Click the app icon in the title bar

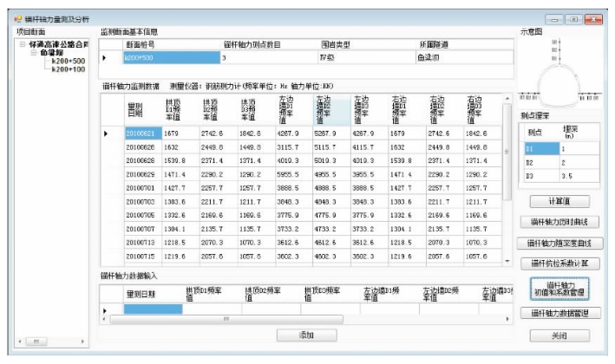(16, 19)
